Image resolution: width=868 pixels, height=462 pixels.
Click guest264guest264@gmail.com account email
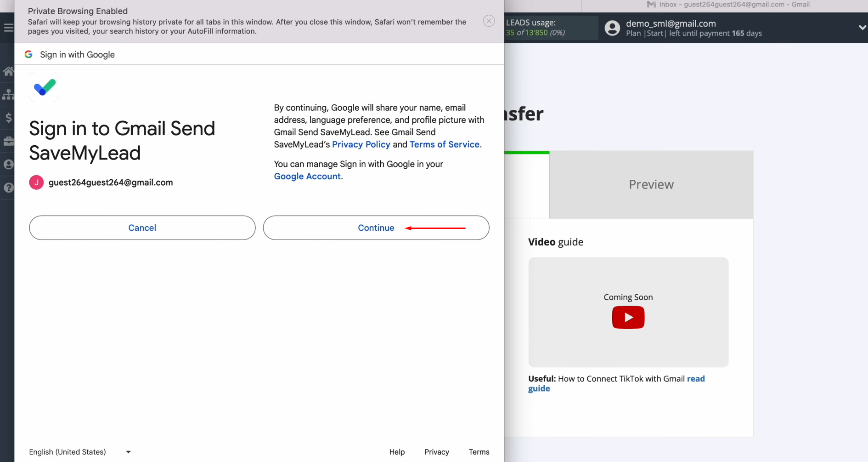click(x=111, y=183)
